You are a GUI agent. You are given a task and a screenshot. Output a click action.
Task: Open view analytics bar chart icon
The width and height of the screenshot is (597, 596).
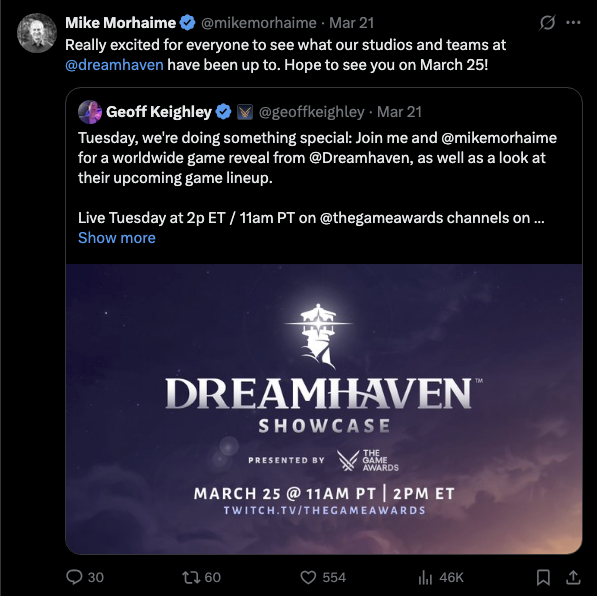[425, 577]
